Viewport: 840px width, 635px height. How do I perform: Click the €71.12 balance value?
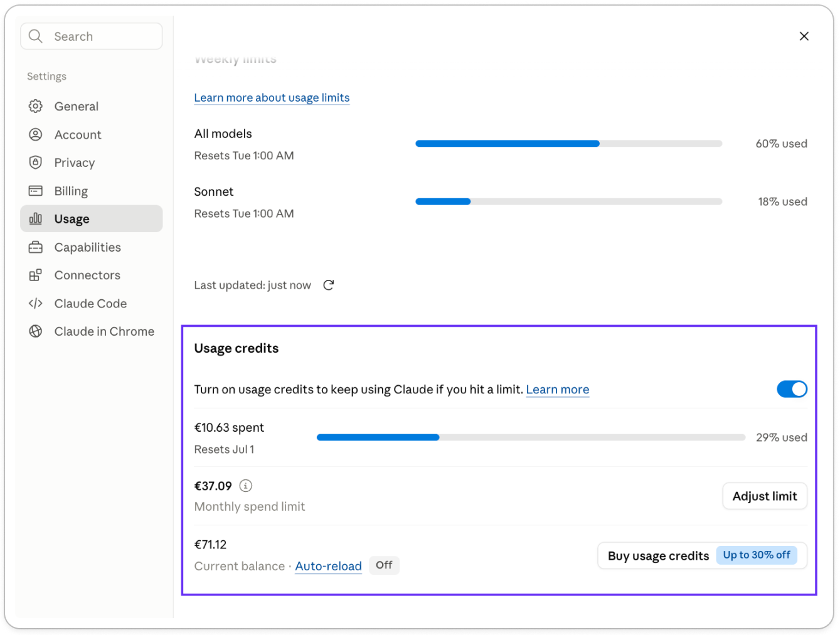click(x=210, y=545)
